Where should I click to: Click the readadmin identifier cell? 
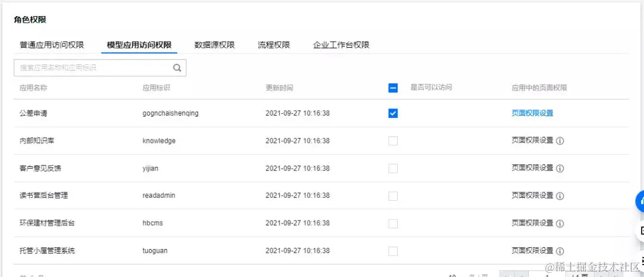click(159, 196)
